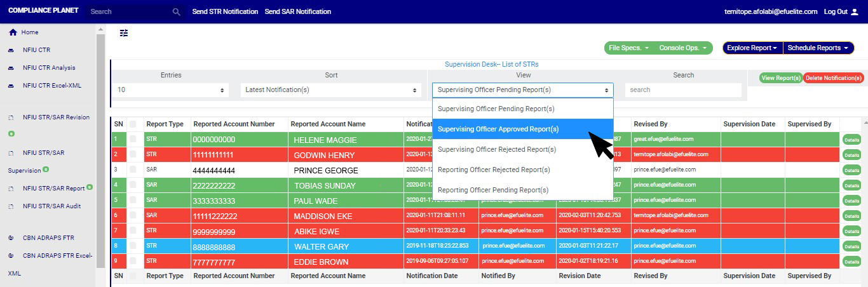Tick the checkbox for PRINCE GEORGE row
This screenshot has width=868, height=287.
point(133,170)
